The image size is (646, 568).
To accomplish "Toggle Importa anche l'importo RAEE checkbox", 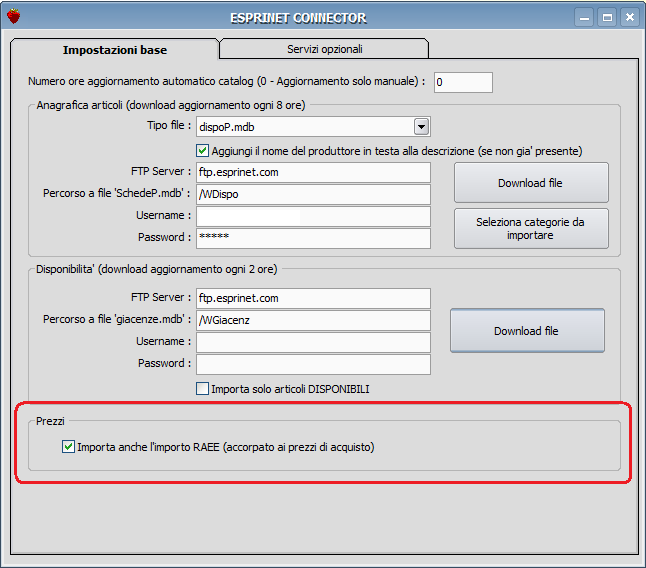I will coord(68,446).
